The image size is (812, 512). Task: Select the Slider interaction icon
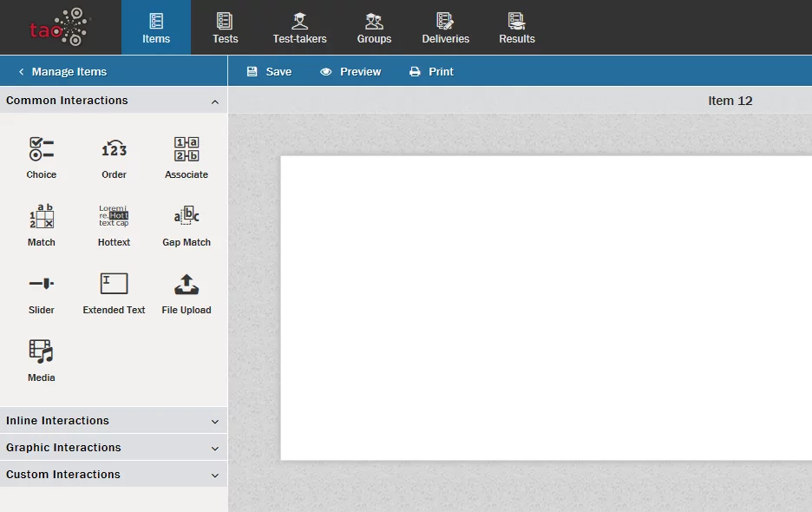point(42,285)
